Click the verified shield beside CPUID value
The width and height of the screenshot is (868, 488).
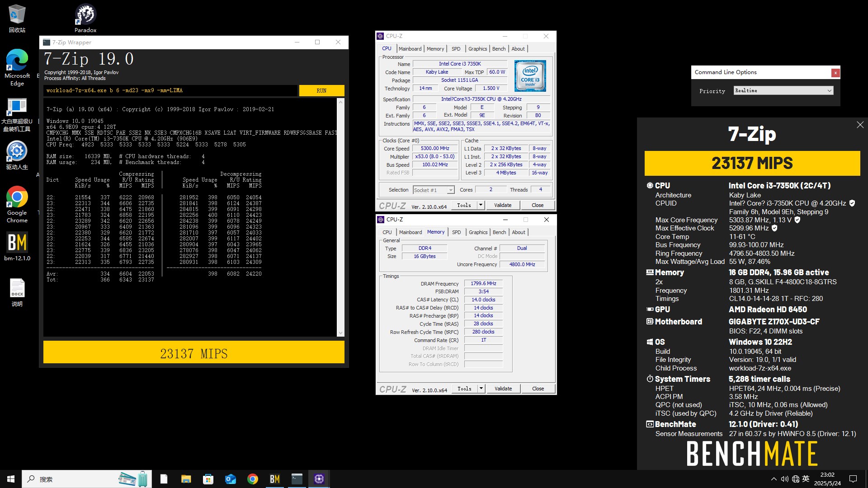[852, 203]
